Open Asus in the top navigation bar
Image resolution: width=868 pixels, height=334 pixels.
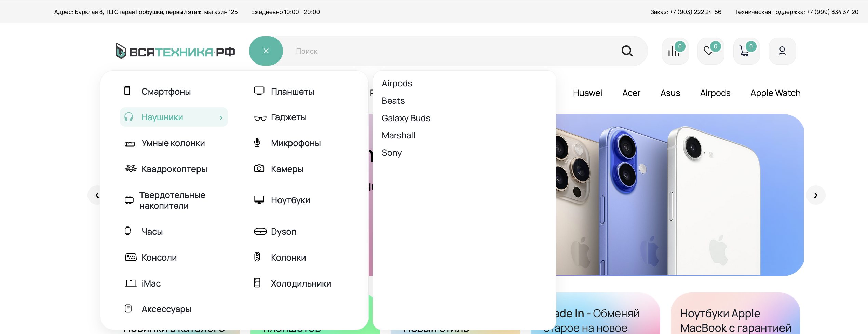(670, 93)
